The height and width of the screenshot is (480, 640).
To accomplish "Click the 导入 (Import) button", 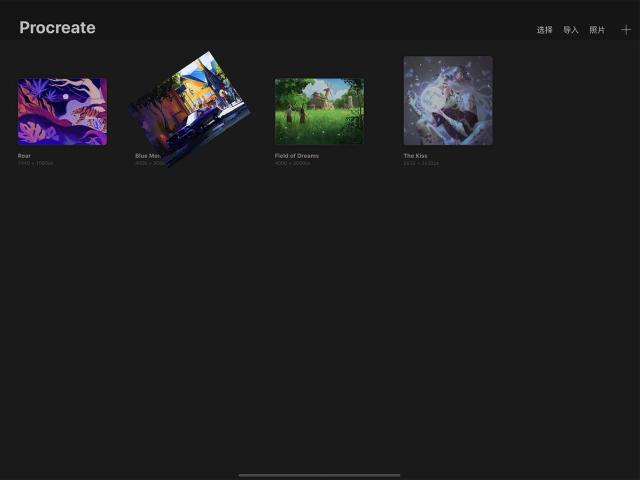I will (571, 30).
